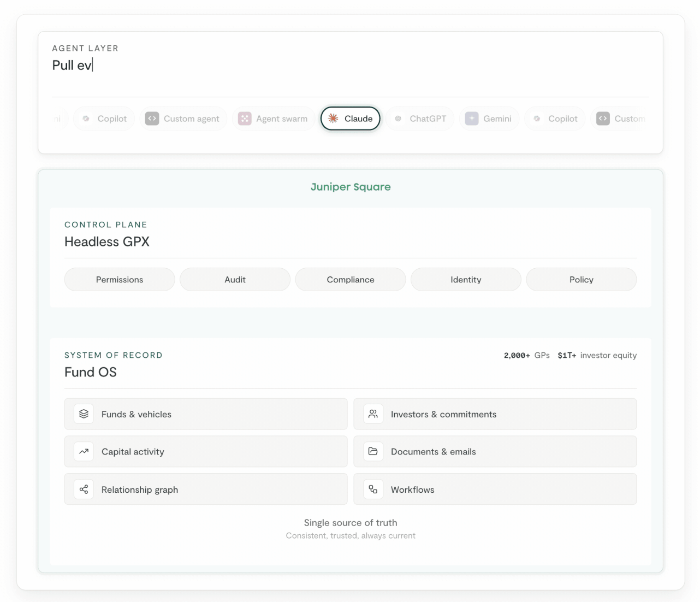
Task: Select the Audit pill
Action: click(235, 280)
